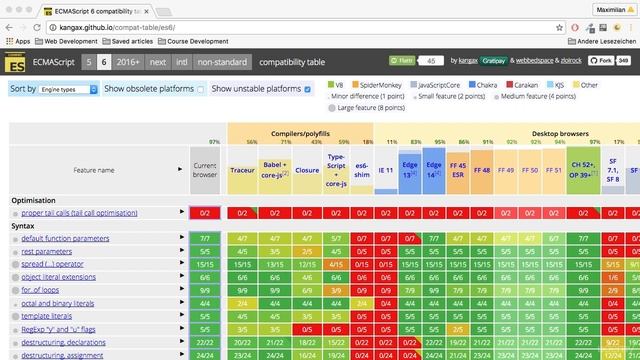Open the spread (...) operator link
The width and height of the screenshot is (640, 360).
tap(52, 264)
